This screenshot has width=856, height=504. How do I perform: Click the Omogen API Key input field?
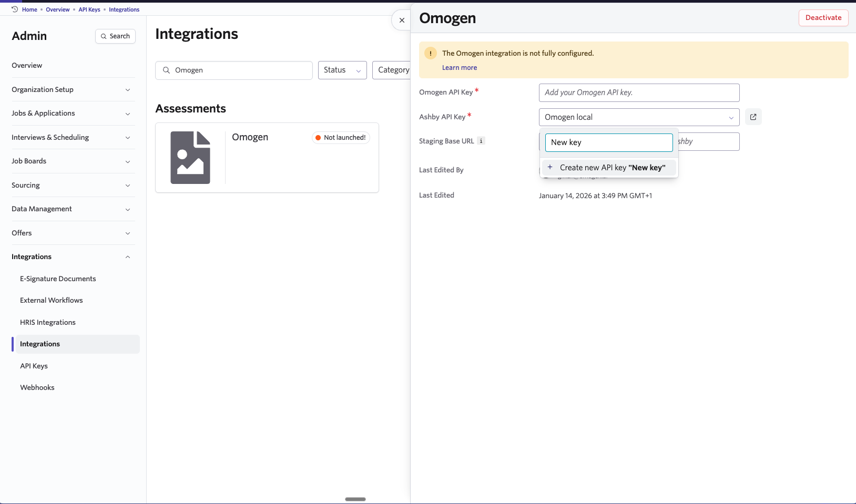(638, 92)
